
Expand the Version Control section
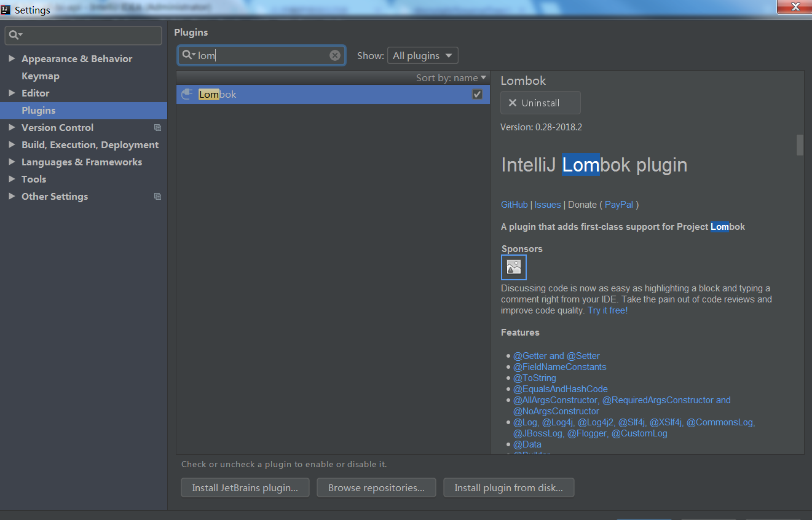[x=11, y=128]
